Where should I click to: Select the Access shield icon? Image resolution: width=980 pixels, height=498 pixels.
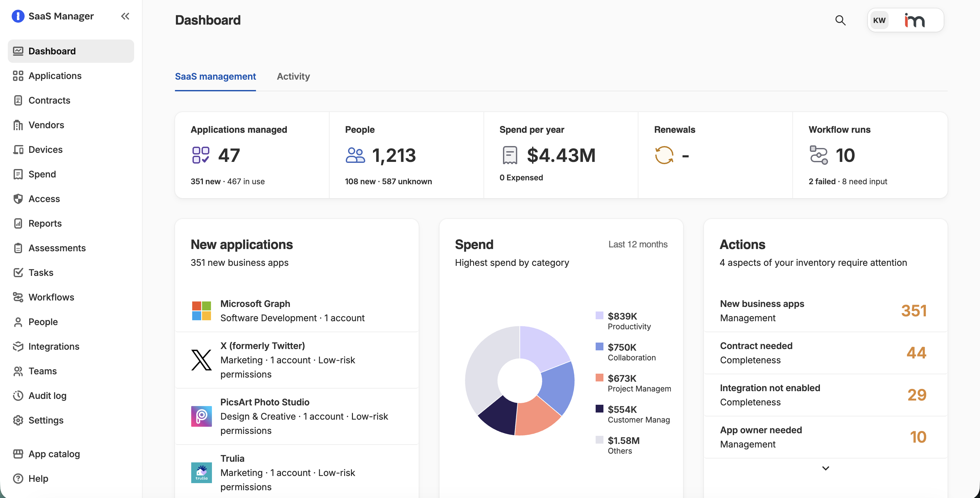[x=18, y=199]
